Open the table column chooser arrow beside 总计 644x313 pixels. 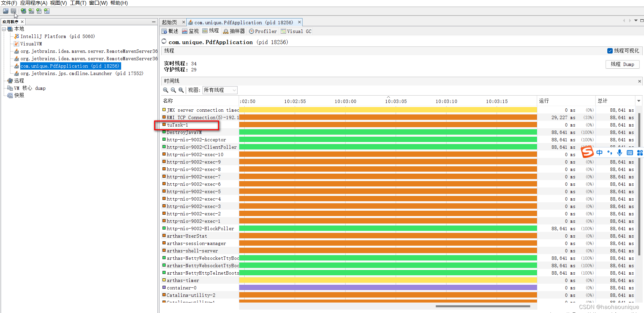tap(639, 101)
